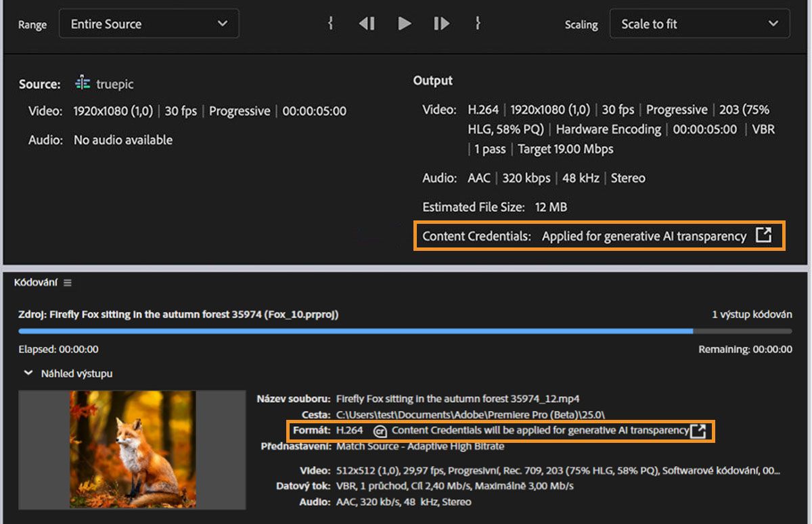Screen dimensions: 812x524
Task: Click 'Match Source - Adaptive High Bitrate' preset
Action: point(420,446)
